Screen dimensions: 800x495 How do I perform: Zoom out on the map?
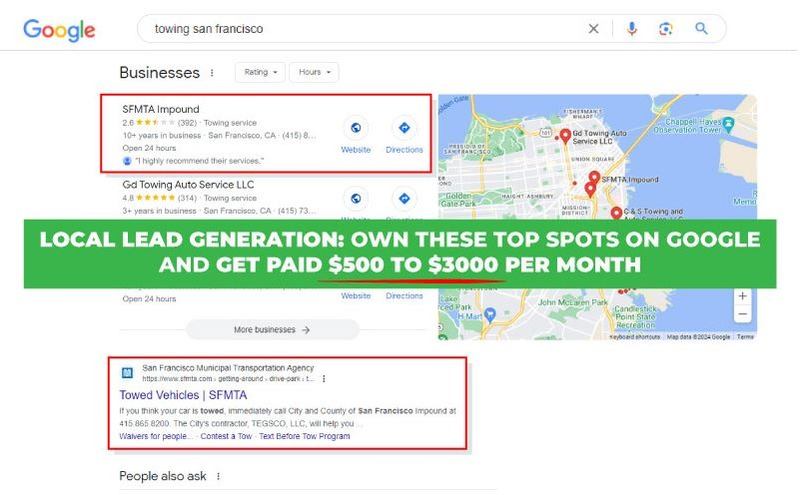point(742,315)
